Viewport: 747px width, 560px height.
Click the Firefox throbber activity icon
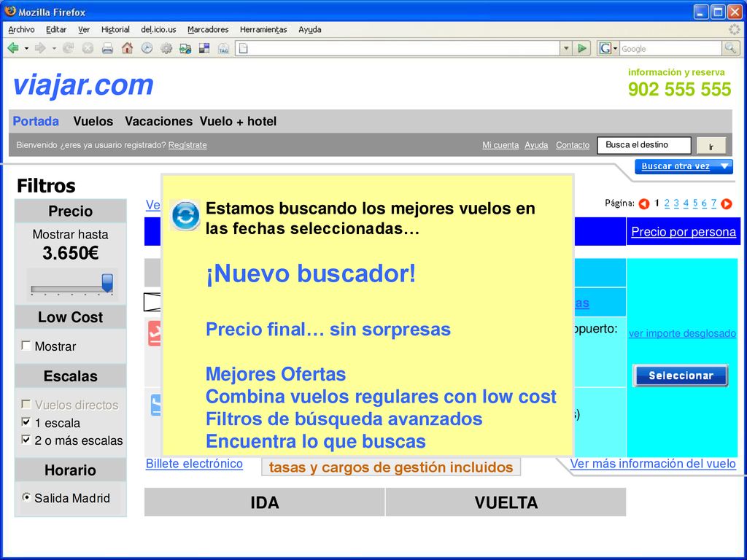coord(735,29)
